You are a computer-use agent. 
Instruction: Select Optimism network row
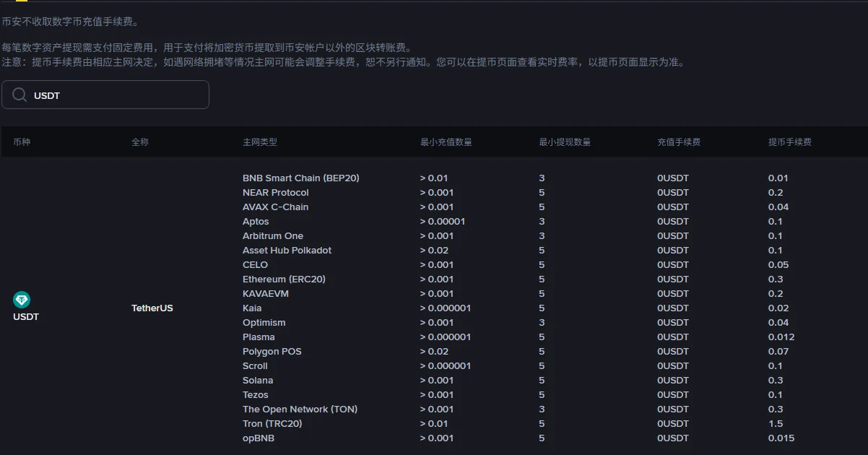264,323
